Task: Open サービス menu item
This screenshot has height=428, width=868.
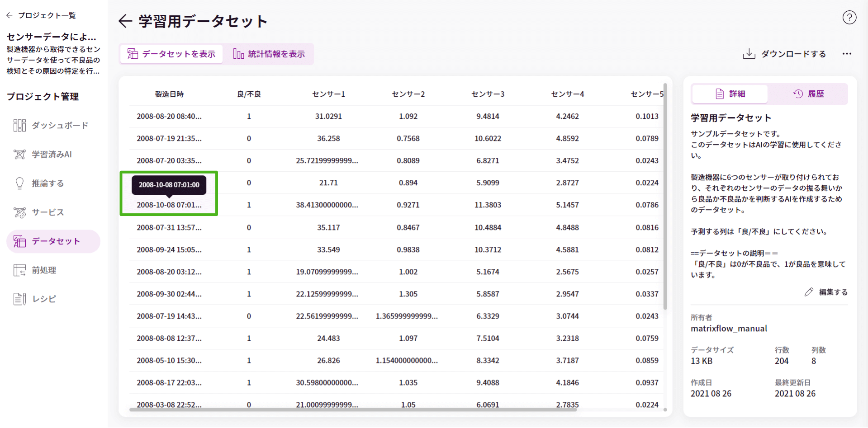Action: coord(53,212)
